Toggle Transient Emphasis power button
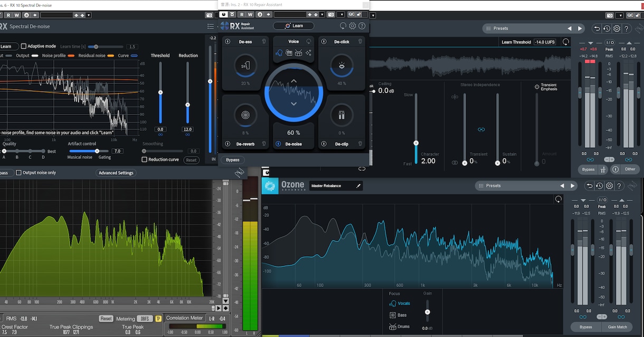Screen dimensions: 644x337 pyautogui.click(x=537, y=86)
